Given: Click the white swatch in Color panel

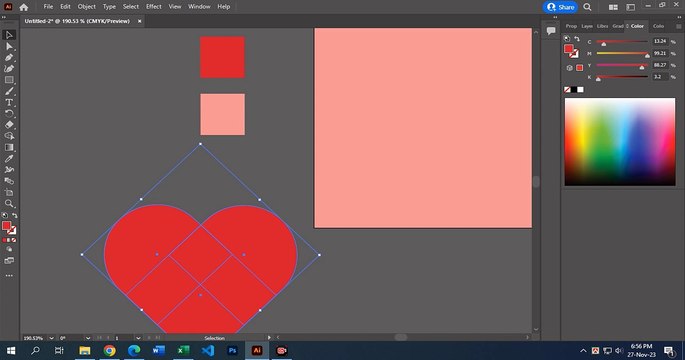Looking at the screenshot, I should pyautogui.click(x=581, y=90).
